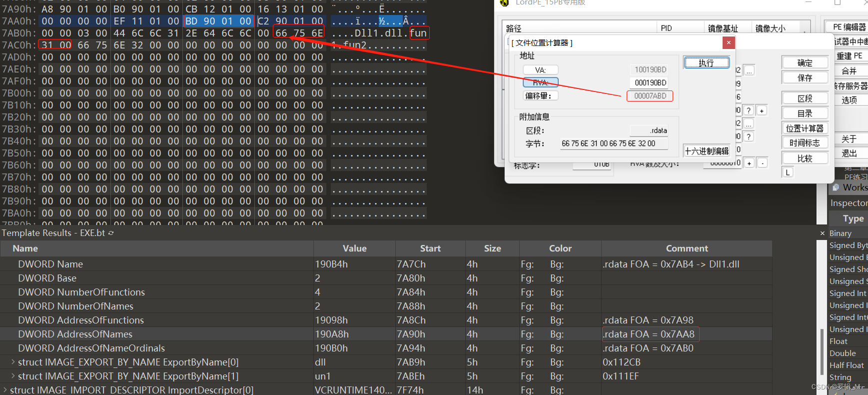Close the file position calculator dialog
Screen dimensions: 868x395
pyautogui.click(x=729, y=42)
